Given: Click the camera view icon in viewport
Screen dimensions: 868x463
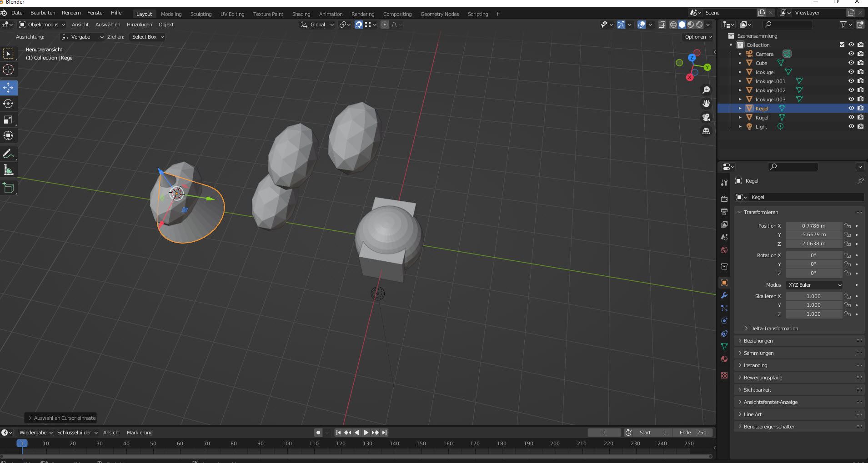Looking at the screenshot, I should point(706,117).
